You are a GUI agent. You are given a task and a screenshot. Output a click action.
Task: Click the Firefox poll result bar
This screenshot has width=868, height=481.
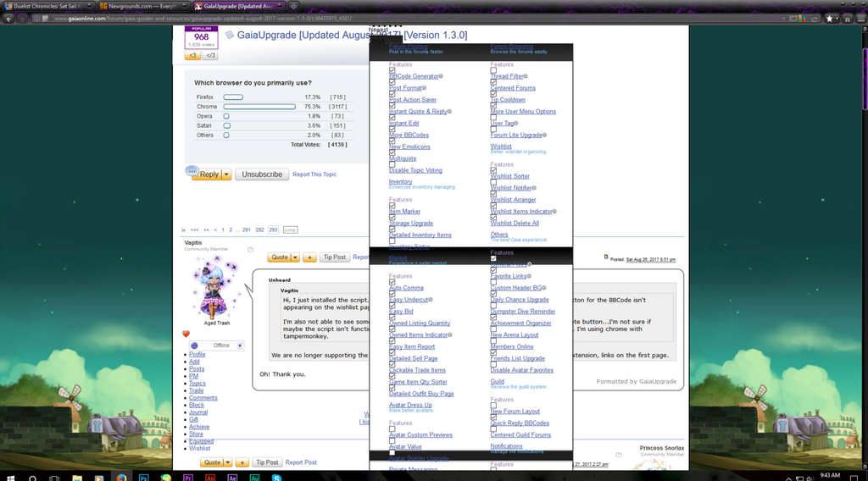233,97
